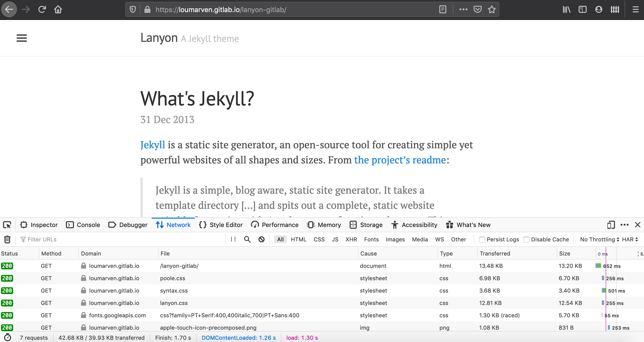
Task: Open the Library icon
Action: (566, 10)
